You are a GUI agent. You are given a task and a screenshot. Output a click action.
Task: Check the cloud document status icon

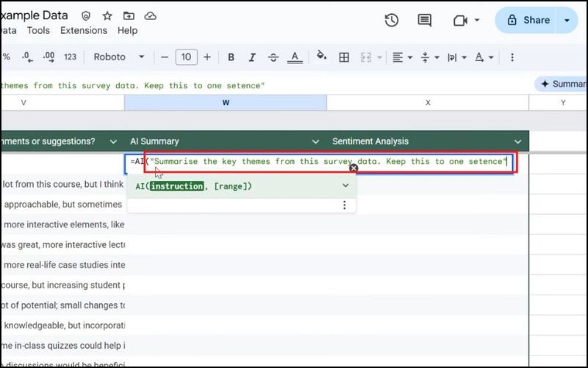coord(150,15)
